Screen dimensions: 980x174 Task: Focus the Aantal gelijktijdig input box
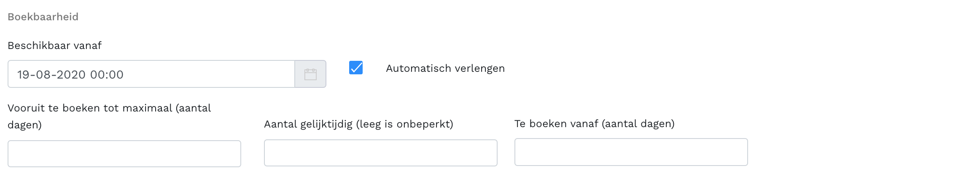tap(380, 153)
